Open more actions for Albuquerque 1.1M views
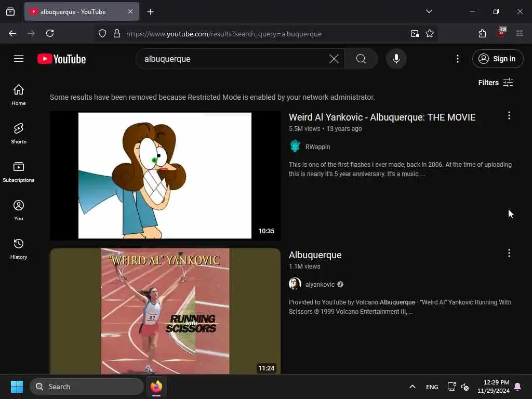The image size is (532, 399). click(x=509, y=253)
